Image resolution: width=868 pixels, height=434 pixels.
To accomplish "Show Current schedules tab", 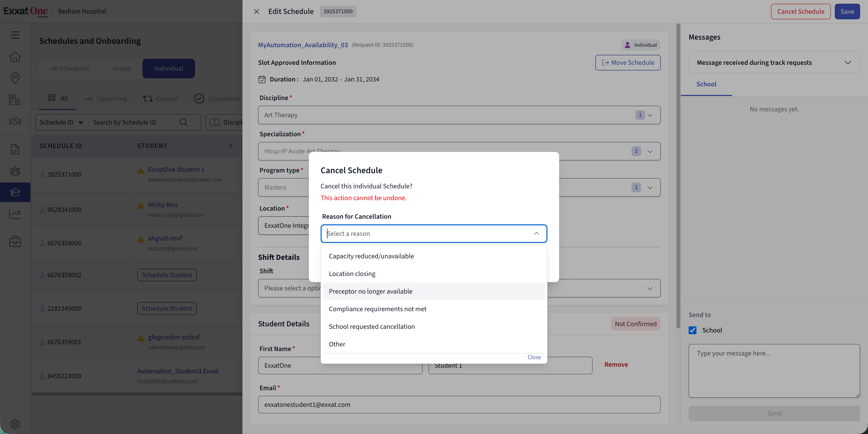I will click(x=161, y=98).
